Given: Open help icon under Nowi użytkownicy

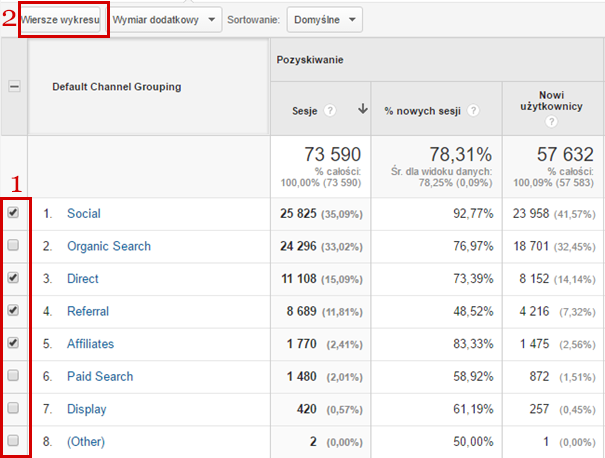Looking at the screenshot, I should coord(551,122).
